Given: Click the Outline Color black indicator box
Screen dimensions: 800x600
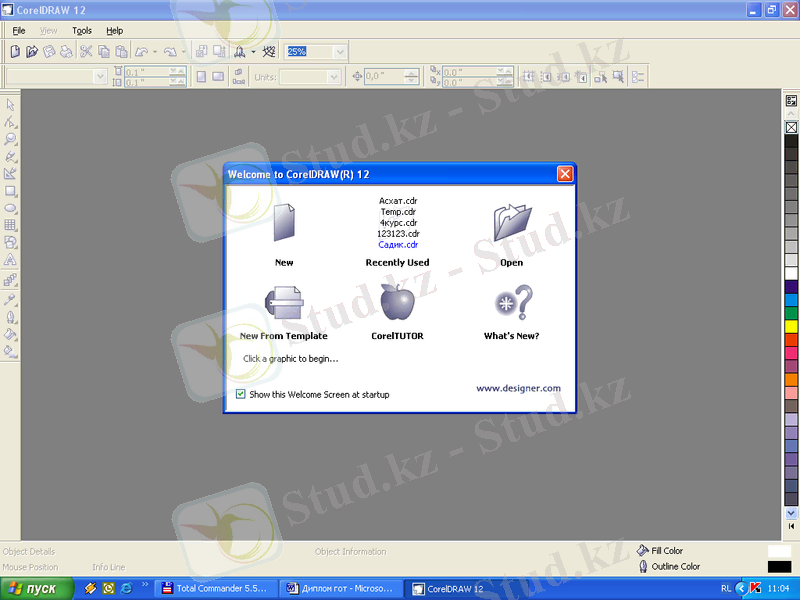Looking at the screenshot, I should coord(779,566).
